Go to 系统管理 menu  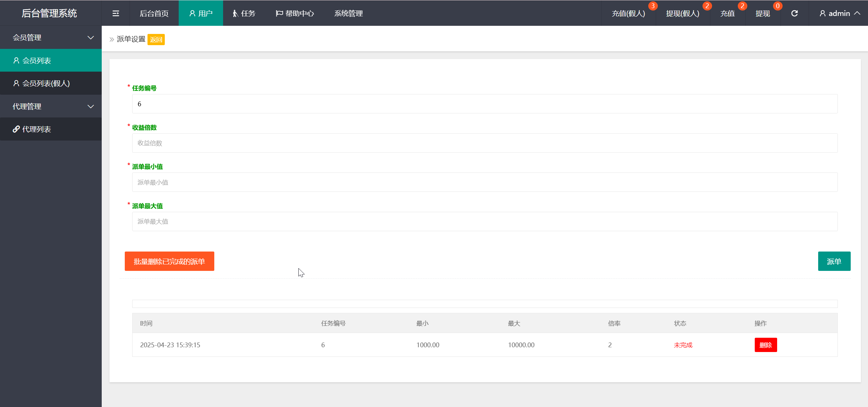coord(348,13)
